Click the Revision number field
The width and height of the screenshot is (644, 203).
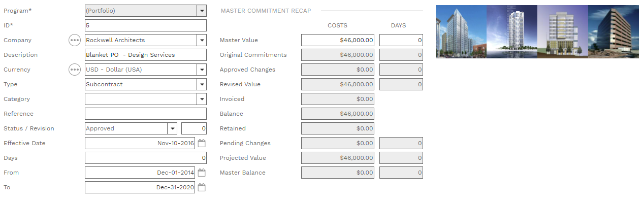194,128
